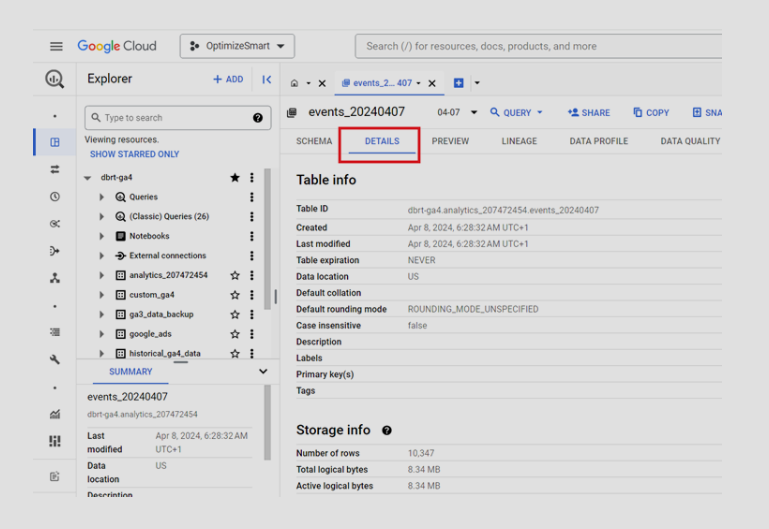Expand the analytics_207472454 dataset
Image resolution: width=769 pixels, height=529 pixels.
pos(102,275)
